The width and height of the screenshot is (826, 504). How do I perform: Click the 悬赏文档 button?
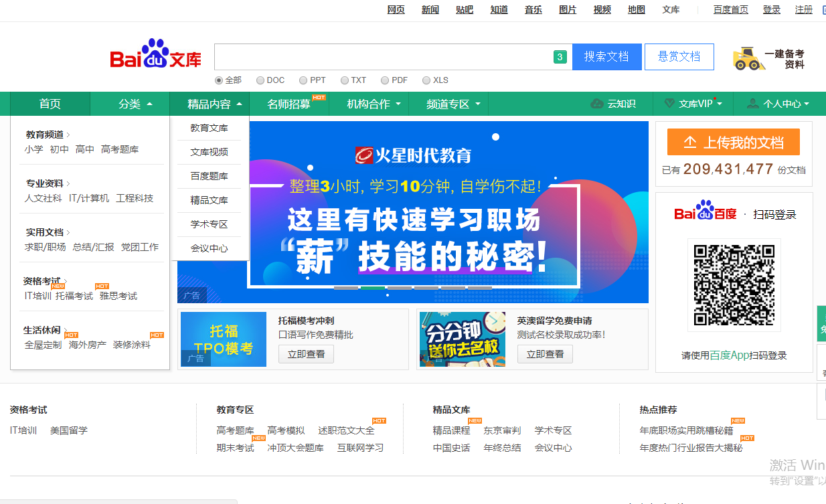point(679,57)
